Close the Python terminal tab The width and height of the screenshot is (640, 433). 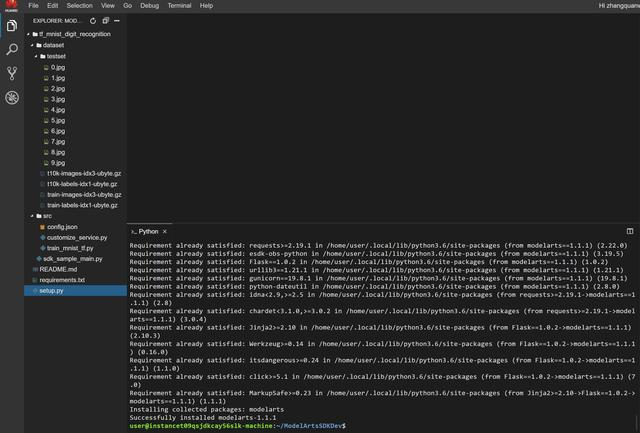[x=164, y=231]
